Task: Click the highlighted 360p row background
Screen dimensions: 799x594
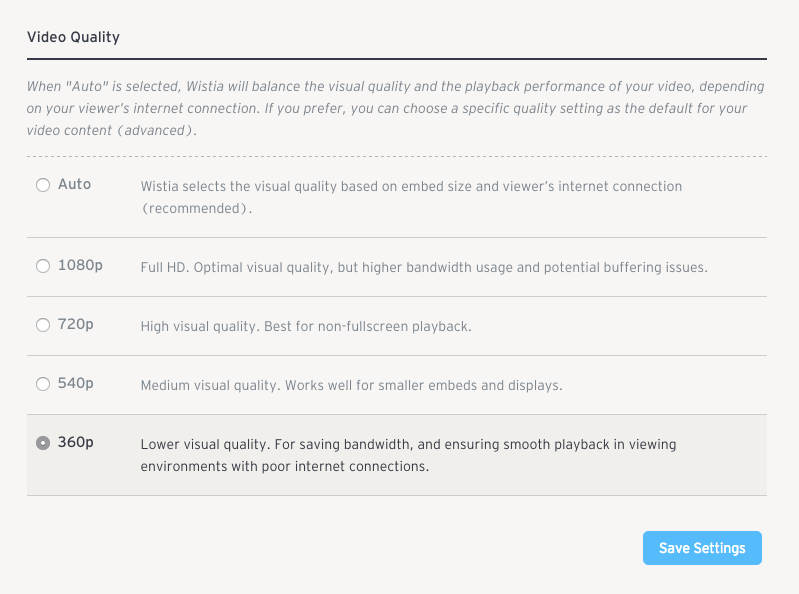Action: point(396,455)
